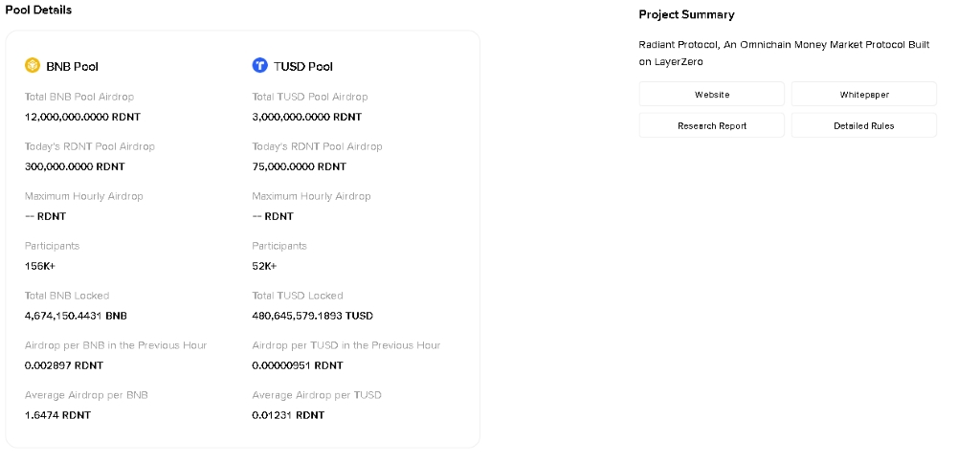Screen dimensions: 980x463
Task: Click the TUSD Pool coin icon
Action: (260, 65)
